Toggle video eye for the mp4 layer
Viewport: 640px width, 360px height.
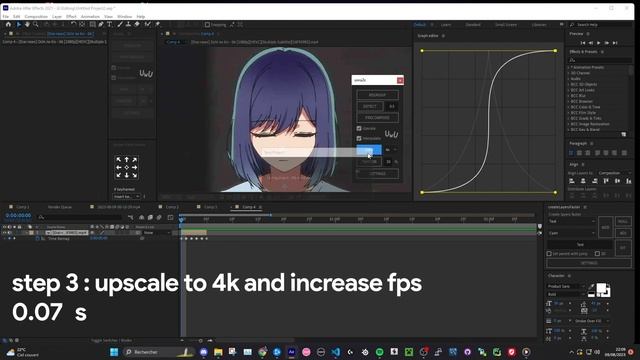point(4,233)
